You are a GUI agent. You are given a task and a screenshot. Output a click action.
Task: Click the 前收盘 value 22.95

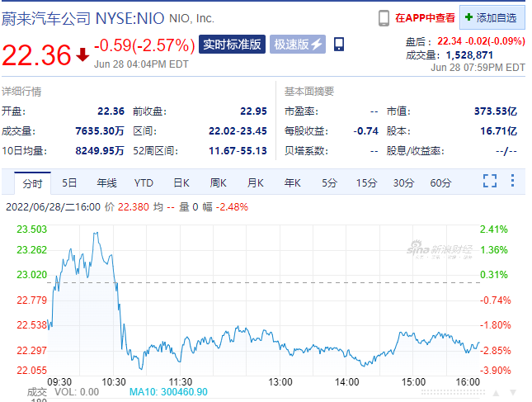click(x=253, y=111)
